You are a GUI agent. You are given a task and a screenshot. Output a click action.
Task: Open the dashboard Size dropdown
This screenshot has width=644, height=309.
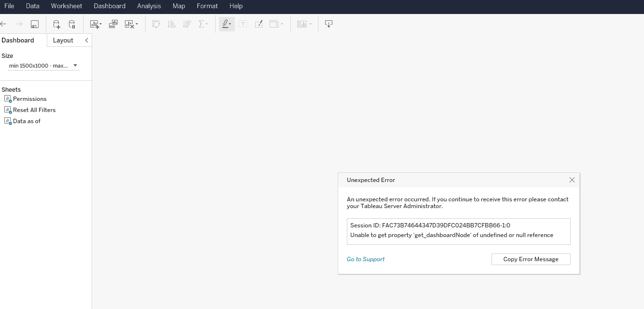pyautogui.click(x=75, y=65)
